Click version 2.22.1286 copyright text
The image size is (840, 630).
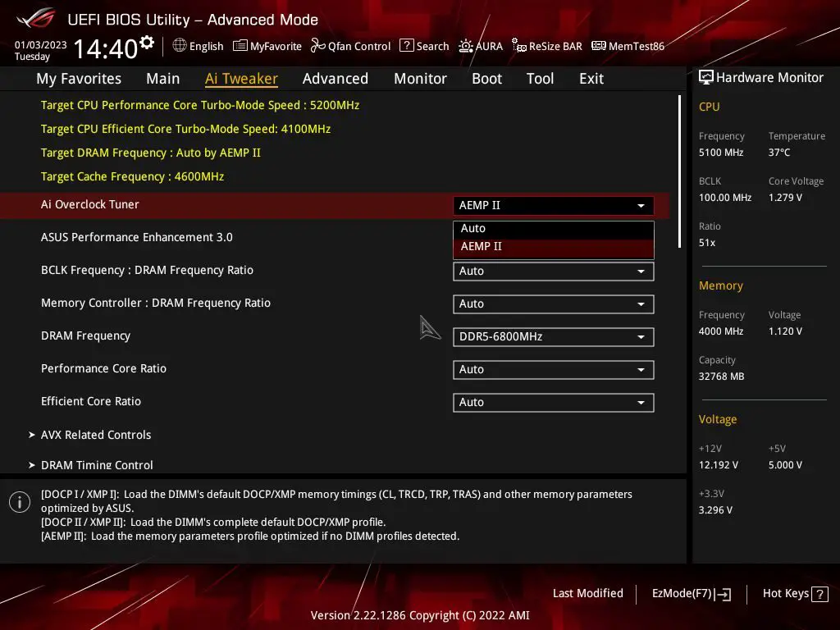[x=420, y=615]
